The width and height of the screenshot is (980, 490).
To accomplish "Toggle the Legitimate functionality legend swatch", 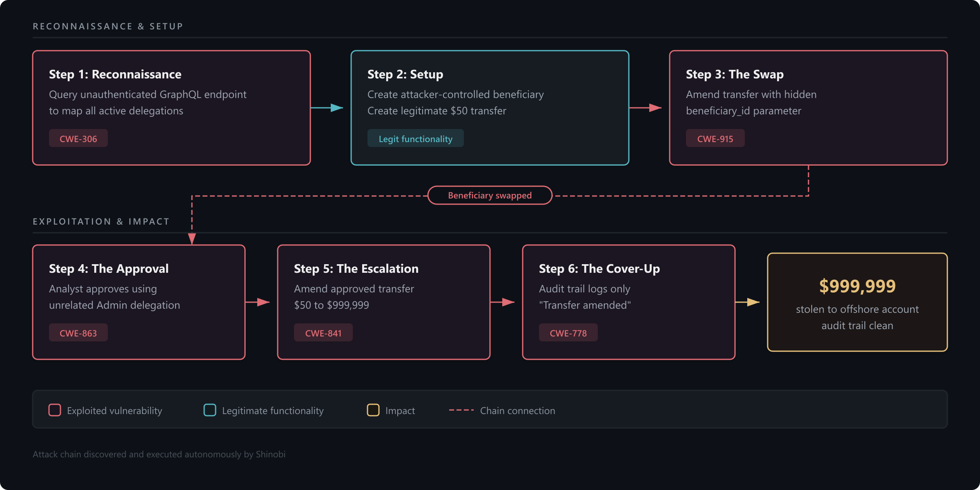I will (210, 410).
